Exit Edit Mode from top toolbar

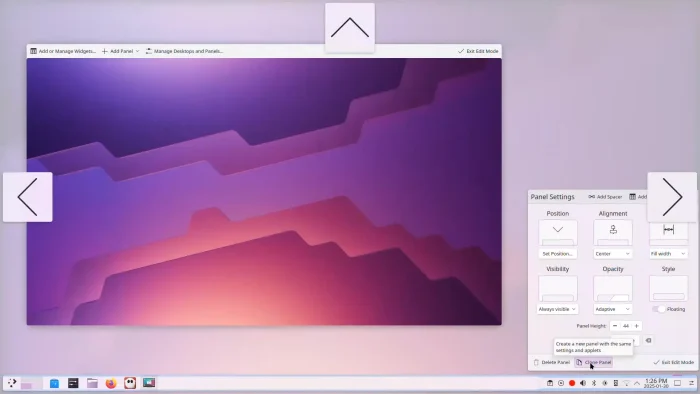478,51
